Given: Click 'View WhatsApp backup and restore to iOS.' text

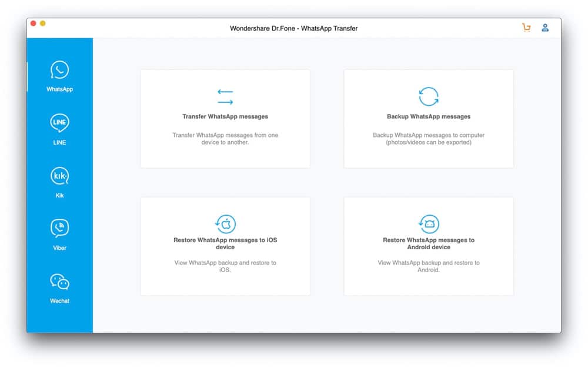Looking at the screenshot, I should [225, 266].
